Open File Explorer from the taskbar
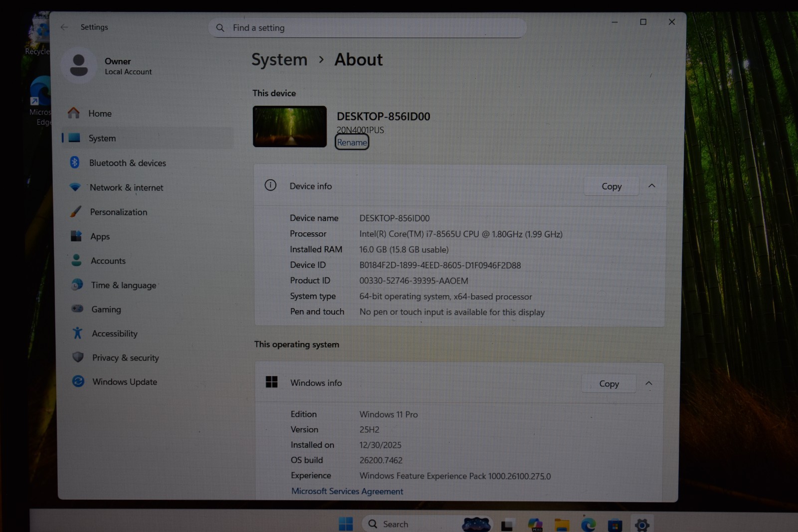 tap(562, 525)
